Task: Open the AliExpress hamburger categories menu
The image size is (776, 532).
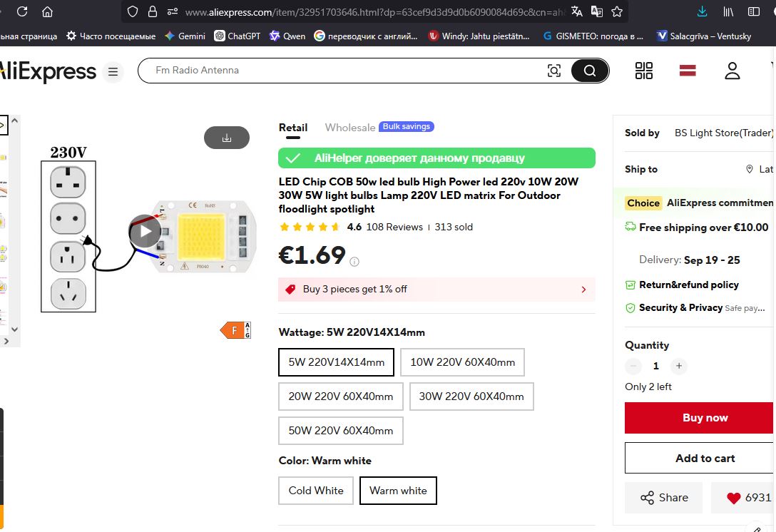Action: [113, 72]
